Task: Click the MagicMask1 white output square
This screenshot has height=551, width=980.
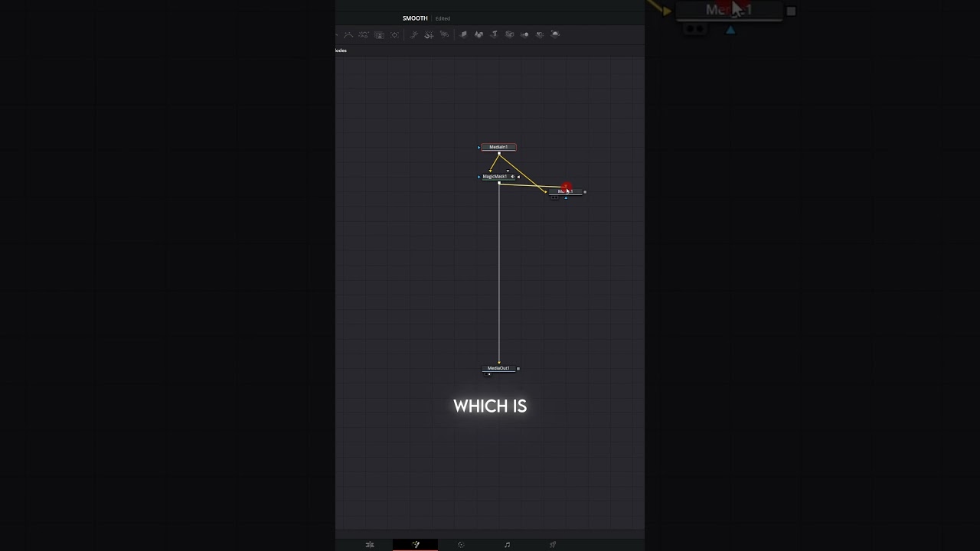Action: tap(499, 183)
